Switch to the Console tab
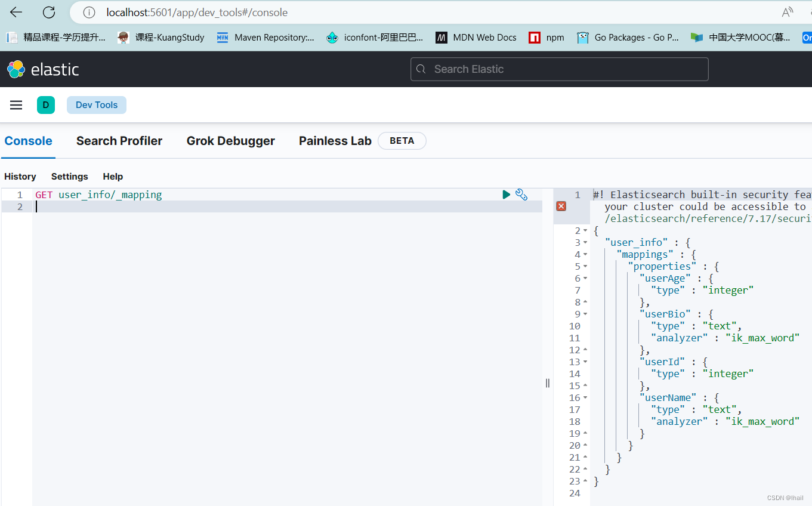Screen dimensions: 812x506 [x=28, y=141]
